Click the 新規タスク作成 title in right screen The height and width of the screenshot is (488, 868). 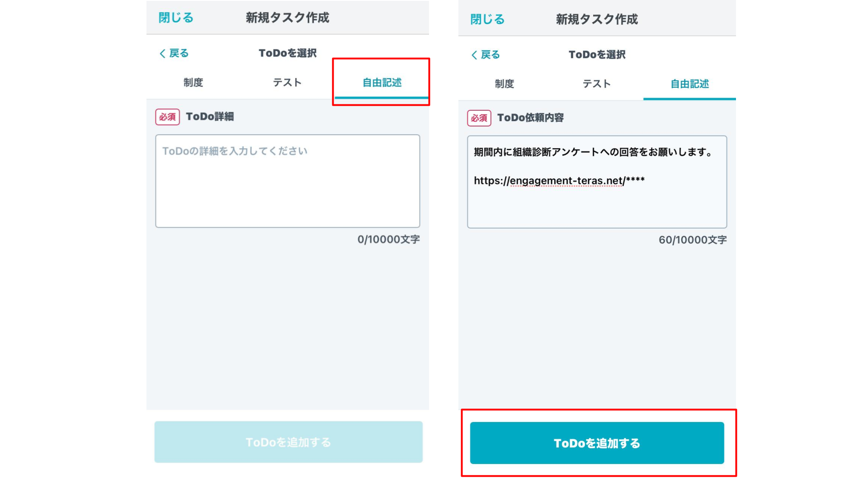(597, 19)
